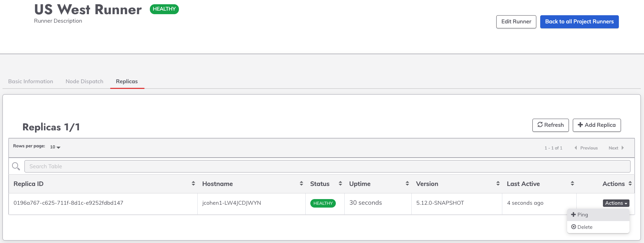
Task: Click the Refresh button
Action: point(550,125)
